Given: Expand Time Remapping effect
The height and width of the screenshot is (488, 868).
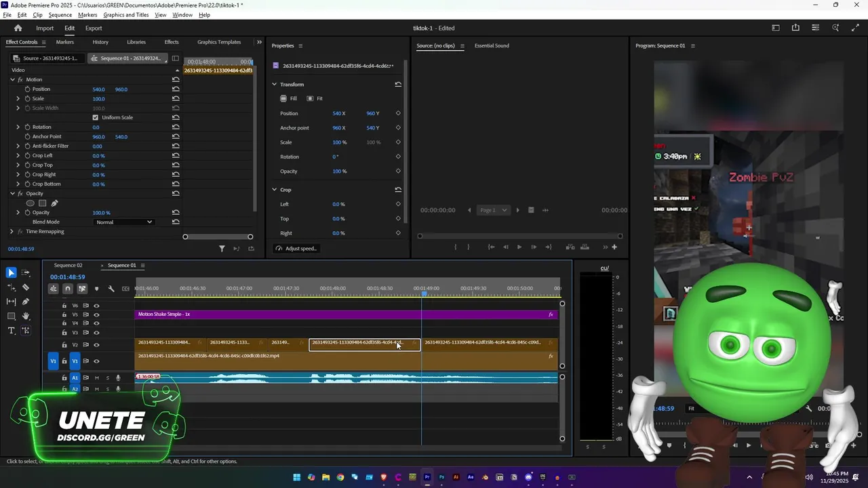Looking at the screenshot, I should tap(12, 231).
